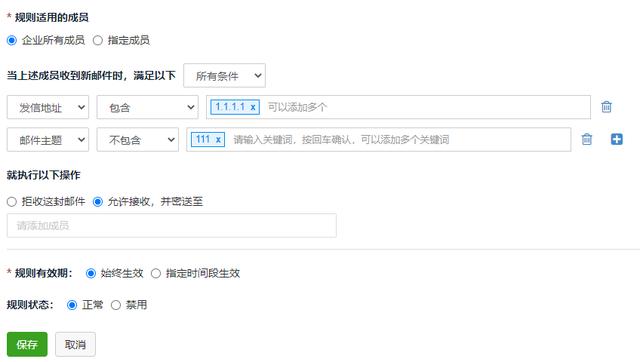Focus the 请添加成员 input field
640x362 pixels.
172,225
